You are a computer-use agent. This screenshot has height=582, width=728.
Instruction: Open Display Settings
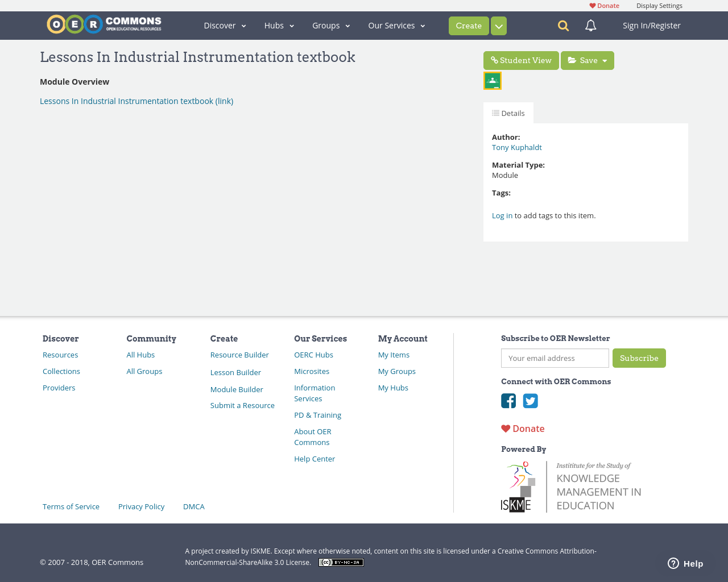tap(659, 5)
